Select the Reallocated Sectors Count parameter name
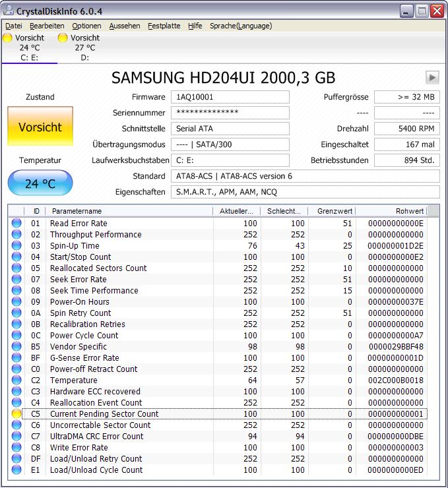The image size is (448, 488). click(x=98, y=268)
